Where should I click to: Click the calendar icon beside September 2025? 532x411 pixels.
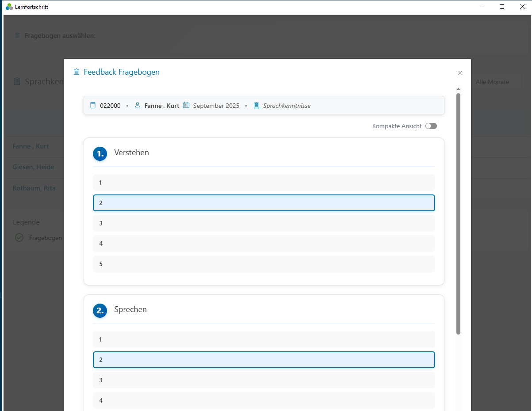pos(186,106)
